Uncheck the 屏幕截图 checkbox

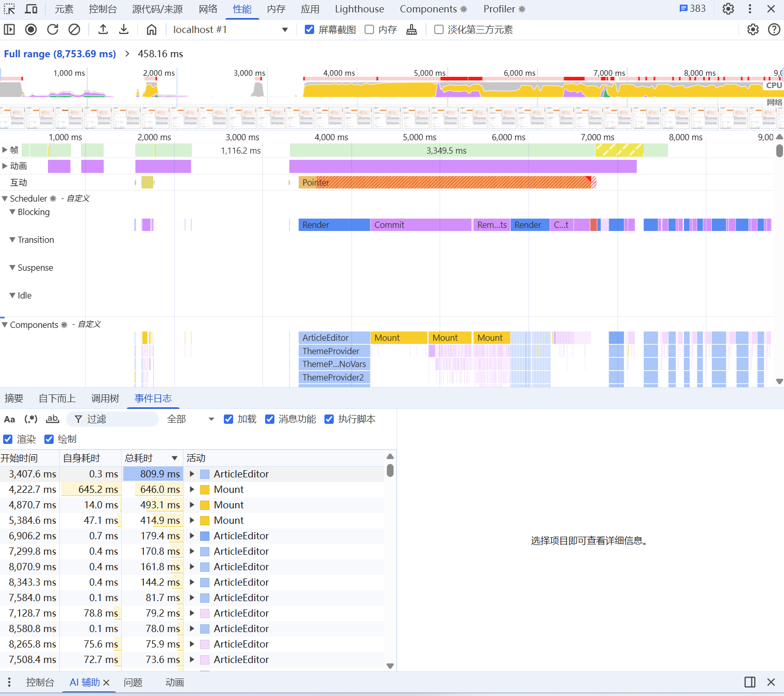click(309, 29)
